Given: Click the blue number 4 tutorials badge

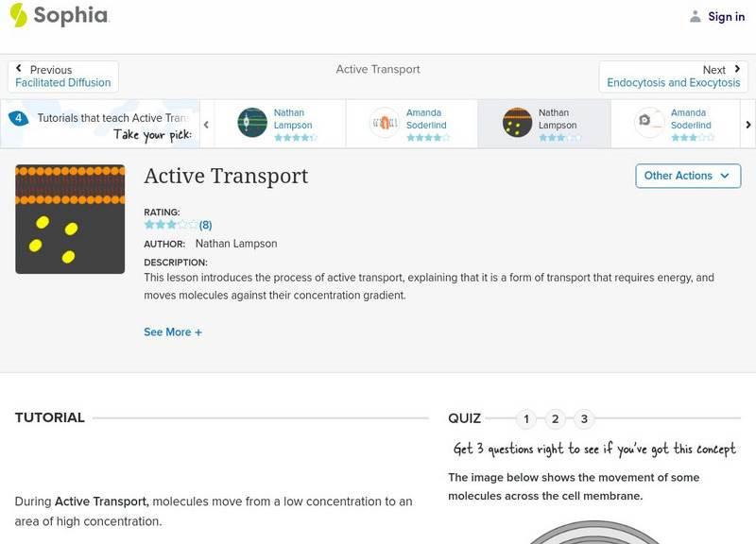Looking at the screenshot, I should pyautogui.click(x=18, y=118).
